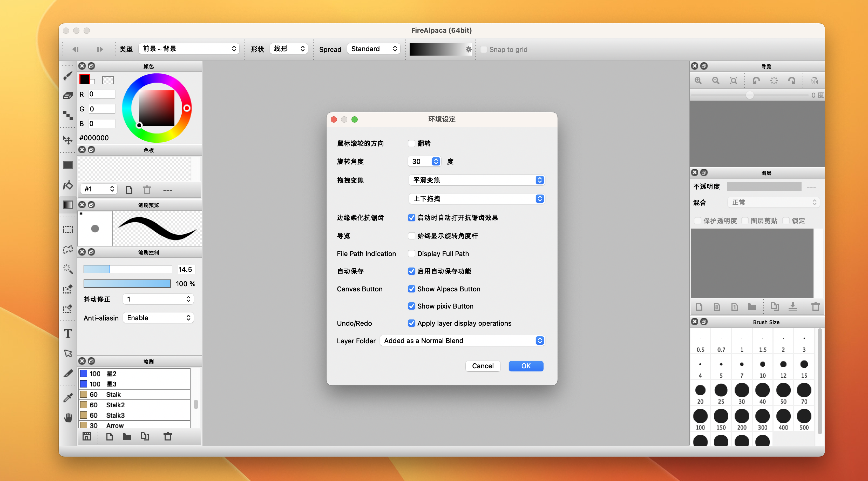Select the Stalk2 brush in list
This screenshot has width=868, height=481.
(135, 405)
